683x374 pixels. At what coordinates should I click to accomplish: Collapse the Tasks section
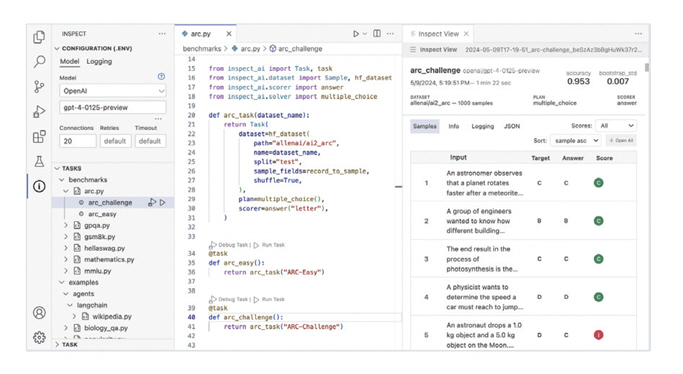tap(57, 168)
